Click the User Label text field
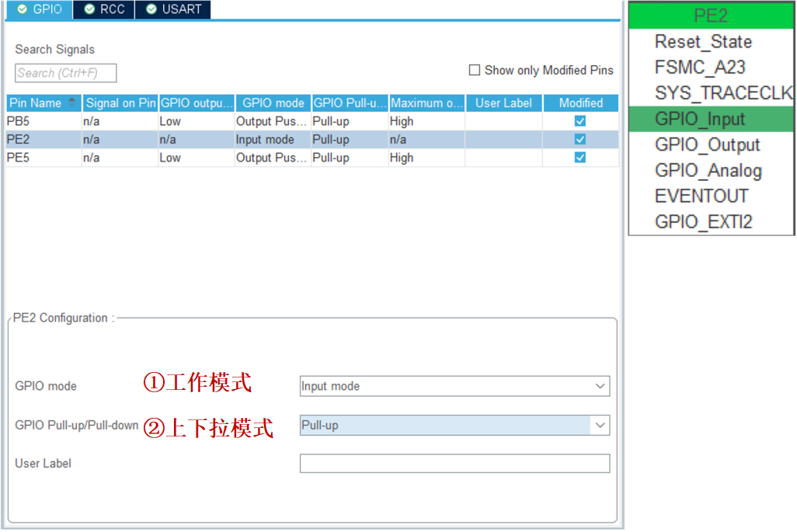Image resolution: width=797 pixels, height=532 pixels. [x=454, y=464]
